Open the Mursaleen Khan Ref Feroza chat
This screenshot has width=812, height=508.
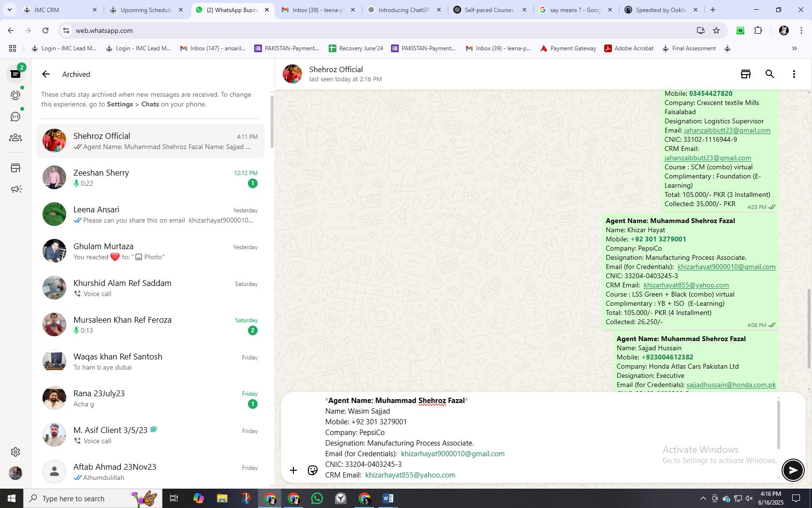[x=150, y=325]
